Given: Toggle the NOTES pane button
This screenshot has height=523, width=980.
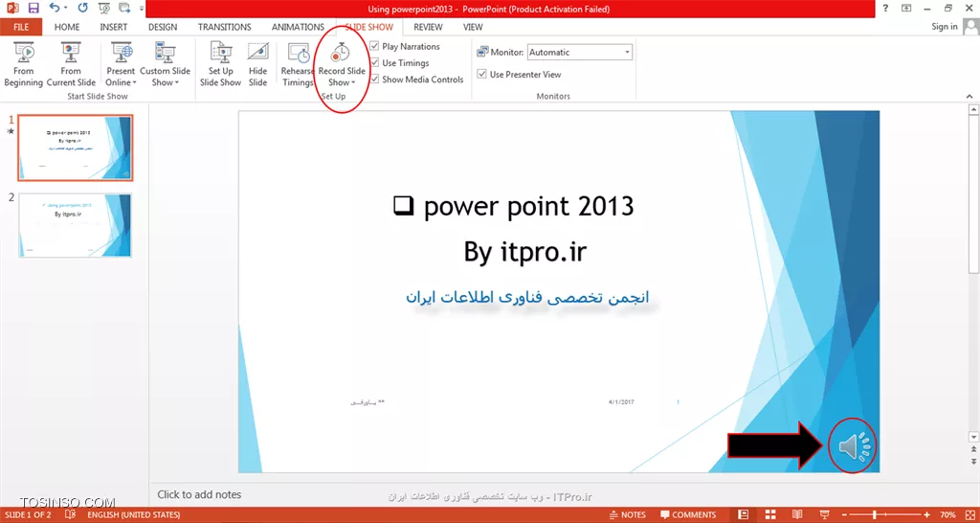Looking at the screenshot, I should coord(628,515).
